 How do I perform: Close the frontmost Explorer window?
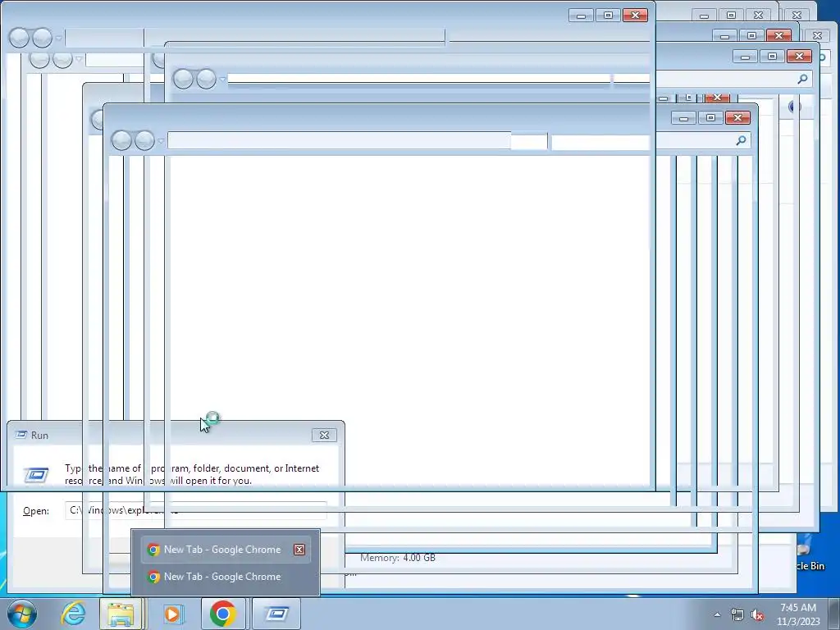click(737, 118)
